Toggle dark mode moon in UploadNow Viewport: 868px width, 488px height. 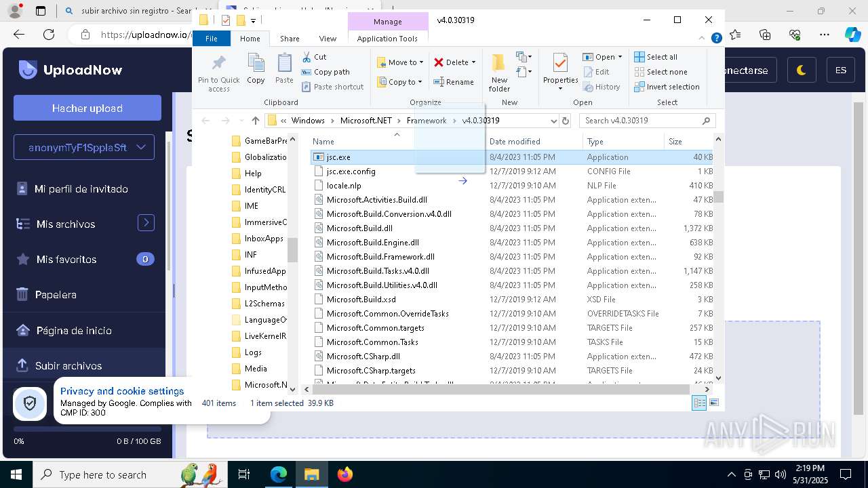[x=801, y=70]
